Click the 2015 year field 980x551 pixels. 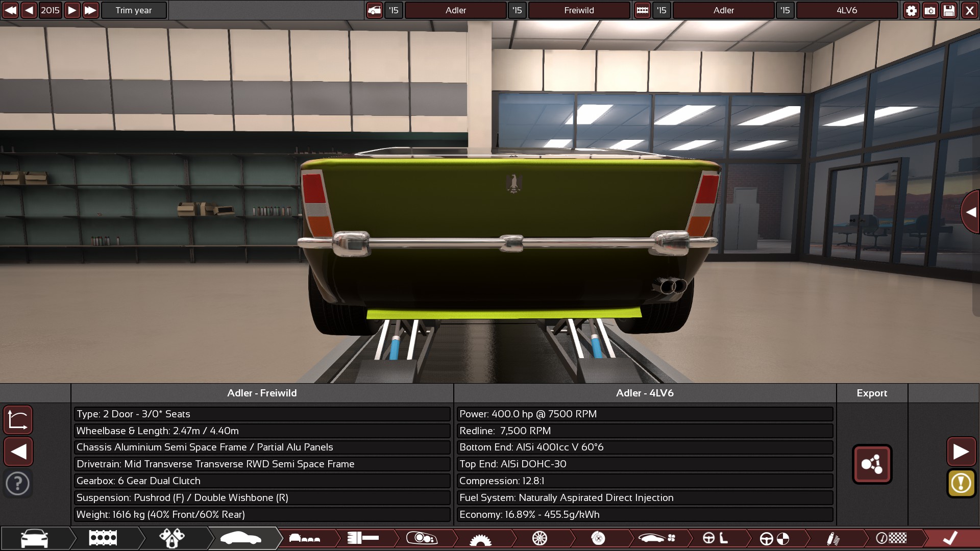[x=50, y=10]
